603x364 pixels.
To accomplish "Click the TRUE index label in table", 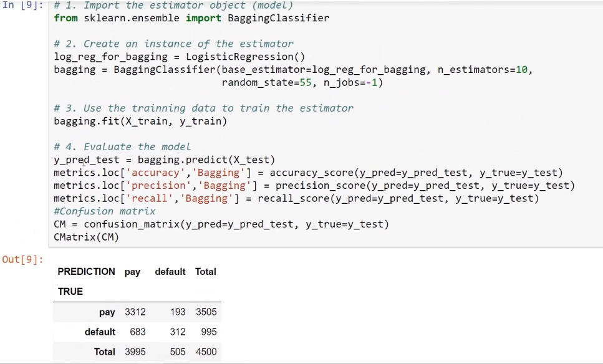I will click(70, 292).
